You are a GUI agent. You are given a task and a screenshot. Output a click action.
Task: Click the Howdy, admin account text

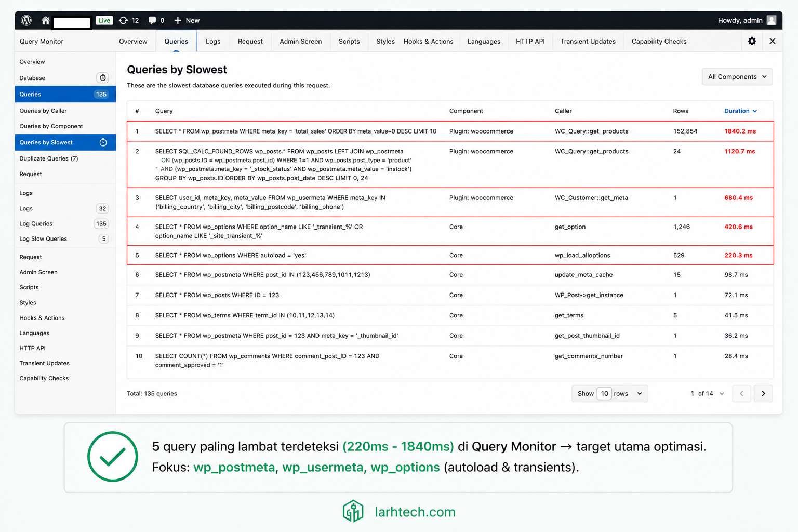tap(740, 20)
